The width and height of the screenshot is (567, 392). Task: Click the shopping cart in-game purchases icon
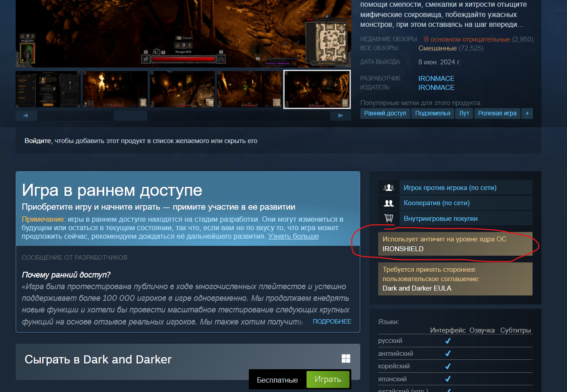click(388, 219)
